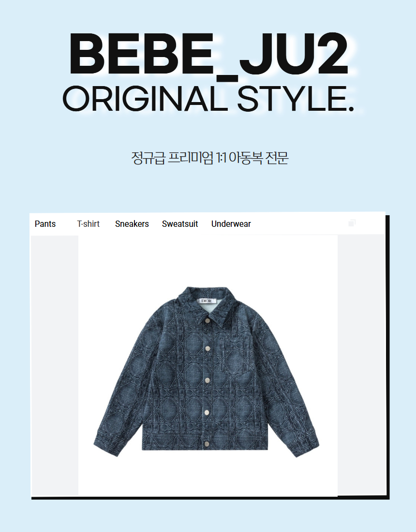Click the middle snap button on the jacket
The image size is (416, 532).
pos(207,380)
